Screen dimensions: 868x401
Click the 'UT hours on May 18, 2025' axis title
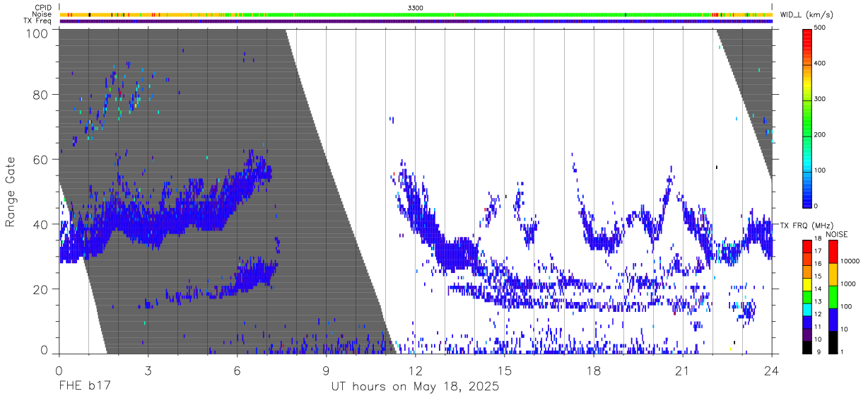(x=415, y=387)
